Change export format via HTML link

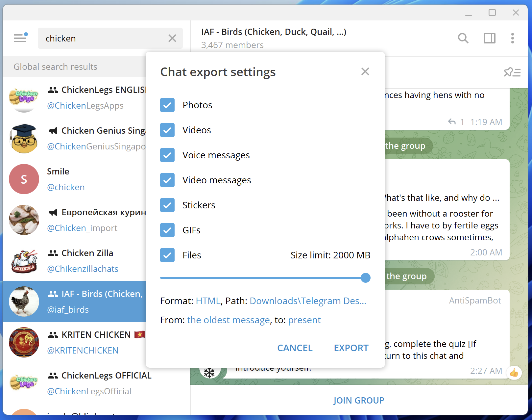click(208, 301)
